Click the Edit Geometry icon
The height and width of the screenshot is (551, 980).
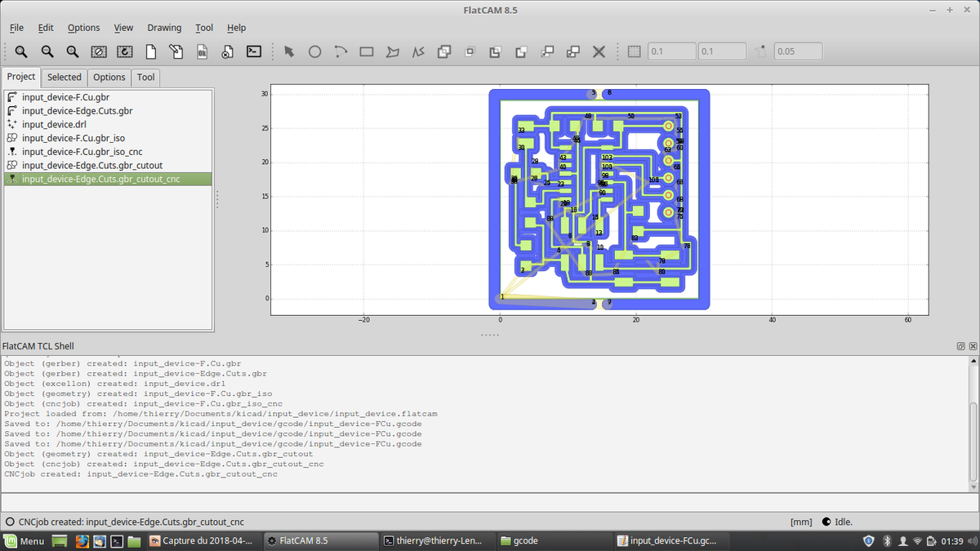176,51
